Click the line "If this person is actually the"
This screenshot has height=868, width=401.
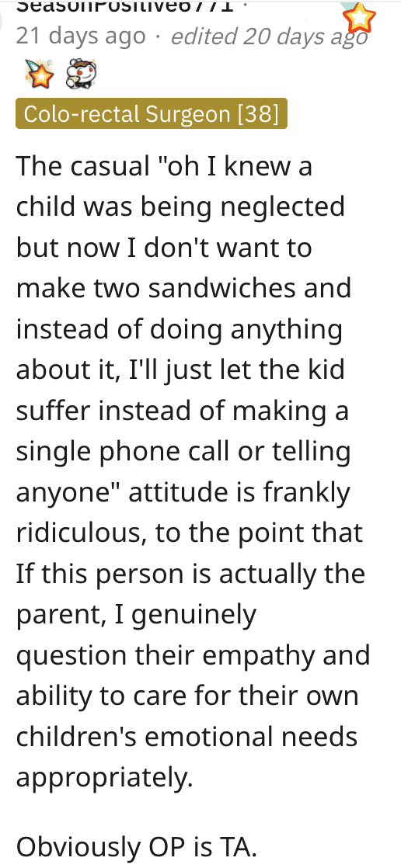pyautogui.click(x=190, y=574)
